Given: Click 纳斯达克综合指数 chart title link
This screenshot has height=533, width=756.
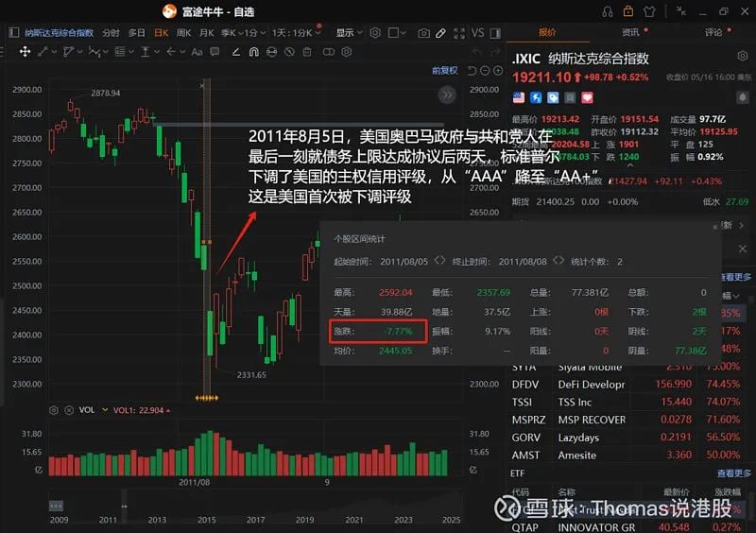Looking at the screenshot, I should pos(59,33).
